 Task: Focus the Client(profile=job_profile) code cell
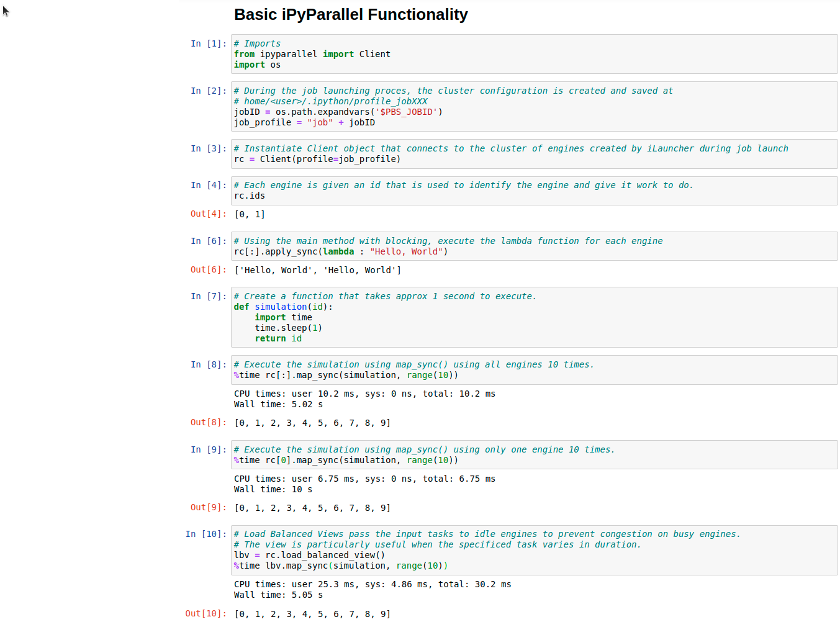tap(534, 154)
